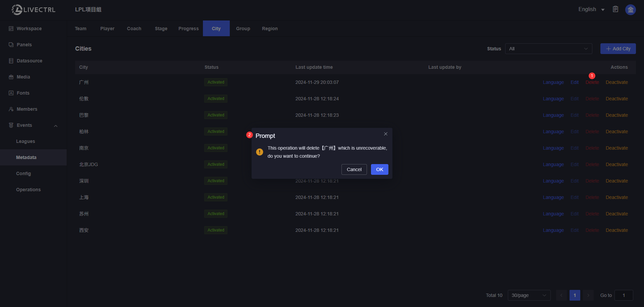Viewport: 644px width, 307px height.
Task: Open the Fonts sidebar icon
Action: (x=11, y=93)
